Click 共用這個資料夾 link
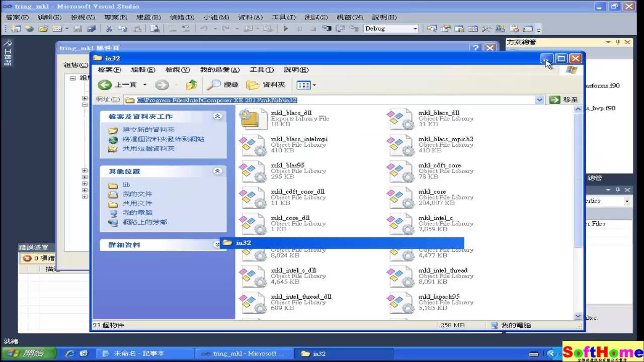This screenshot has width=644, height=362. point(148,149)
